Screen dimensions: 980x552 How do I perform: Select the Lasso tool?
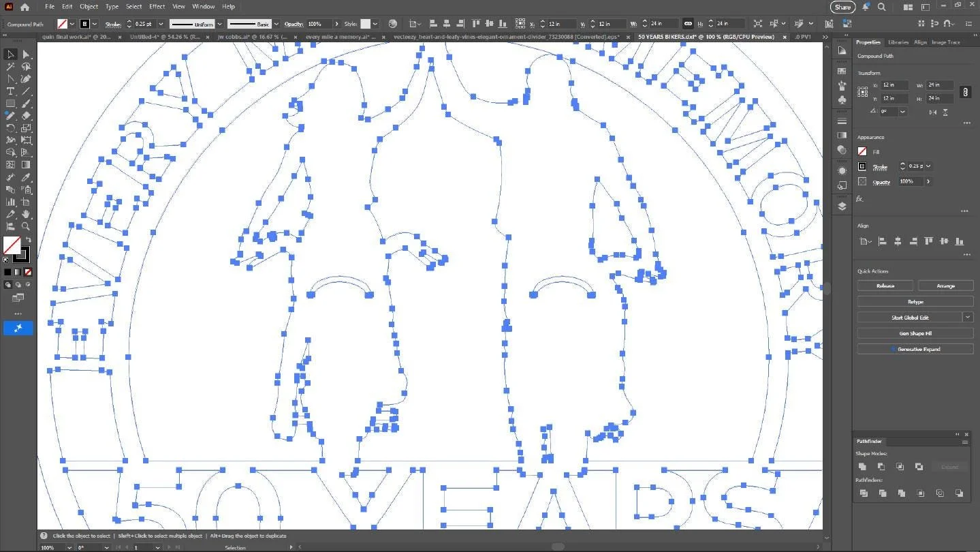click(x=26, y=67)
